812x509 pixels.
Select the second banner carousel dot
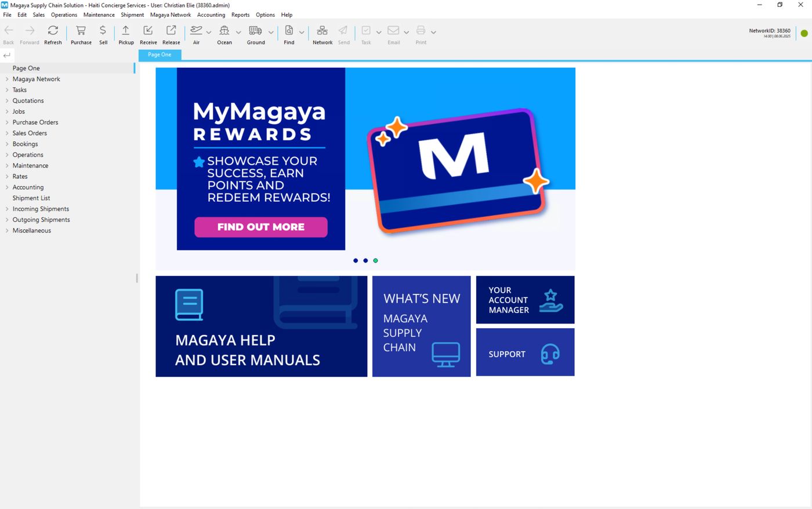click(x=365, y=260)
